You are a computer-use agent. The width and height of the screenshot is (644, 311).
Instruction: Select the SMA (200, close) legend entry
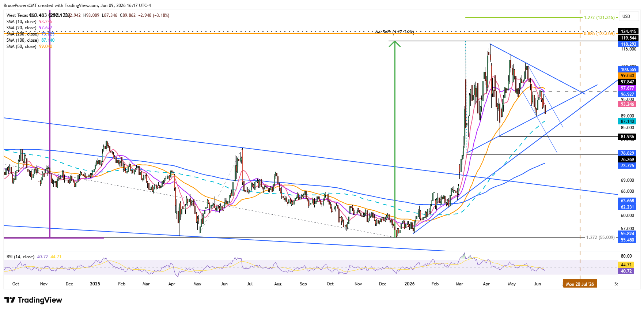pyautogui.click(x=30, y=34)
